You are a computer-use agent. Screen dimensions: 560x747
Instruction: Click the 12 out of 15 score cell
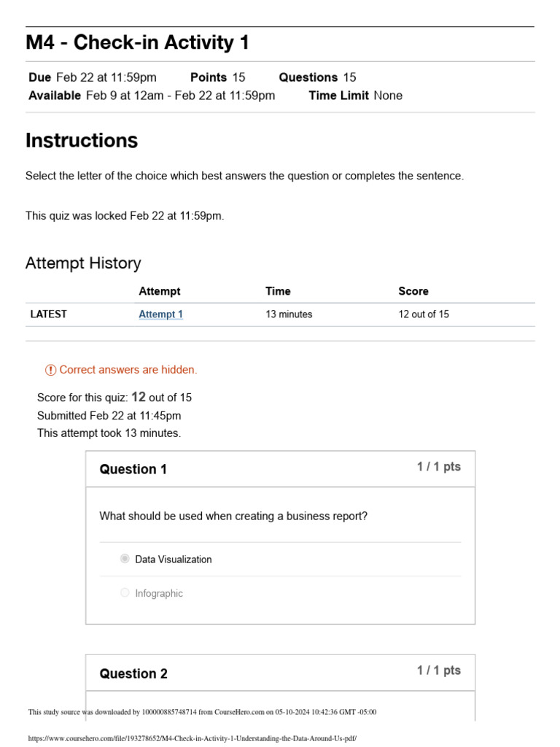424,314
